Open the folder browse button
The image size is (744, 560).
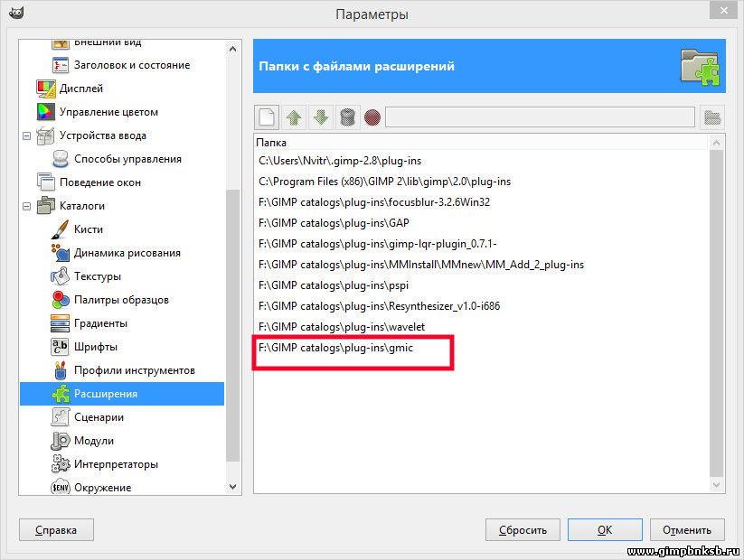tap(712, 117)
